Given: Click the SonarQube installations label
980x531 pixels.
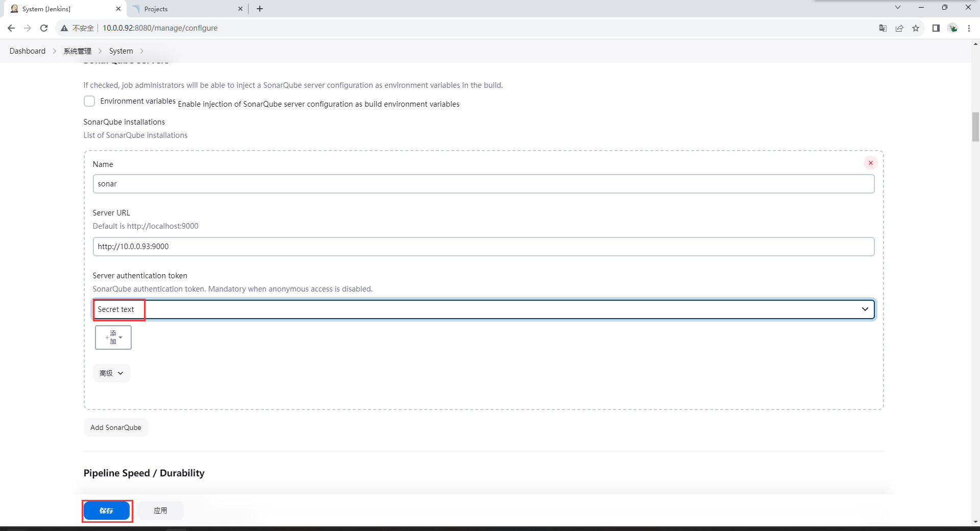Looking at the screenshot, I should click(x=124, y=122).
